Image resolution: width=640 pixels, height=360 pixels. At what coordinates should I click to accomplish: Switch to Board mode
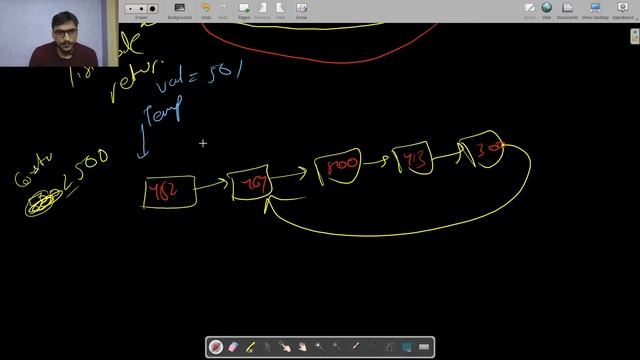529,11
